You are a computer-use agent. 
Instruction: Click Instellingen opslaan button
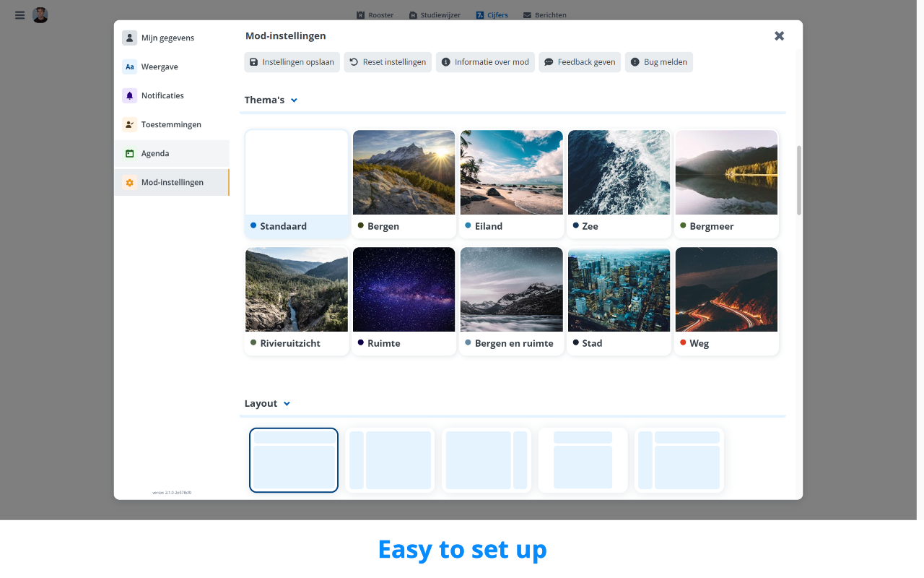click(292, 62)
